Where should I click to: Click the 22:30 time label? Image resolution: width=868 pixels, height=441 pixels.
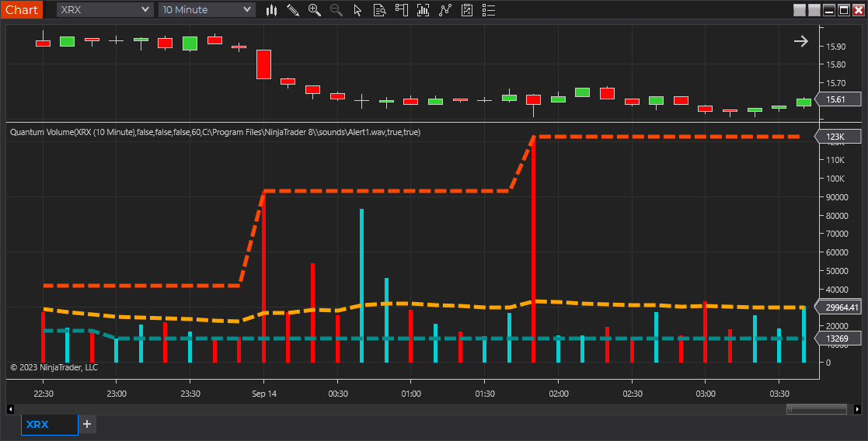pyautogui.click(x=44, y=394)
